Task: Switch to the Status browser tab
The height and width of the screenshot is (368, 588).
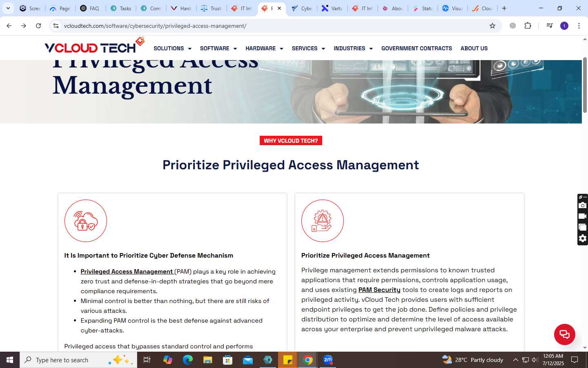Action: pos(423,8)
